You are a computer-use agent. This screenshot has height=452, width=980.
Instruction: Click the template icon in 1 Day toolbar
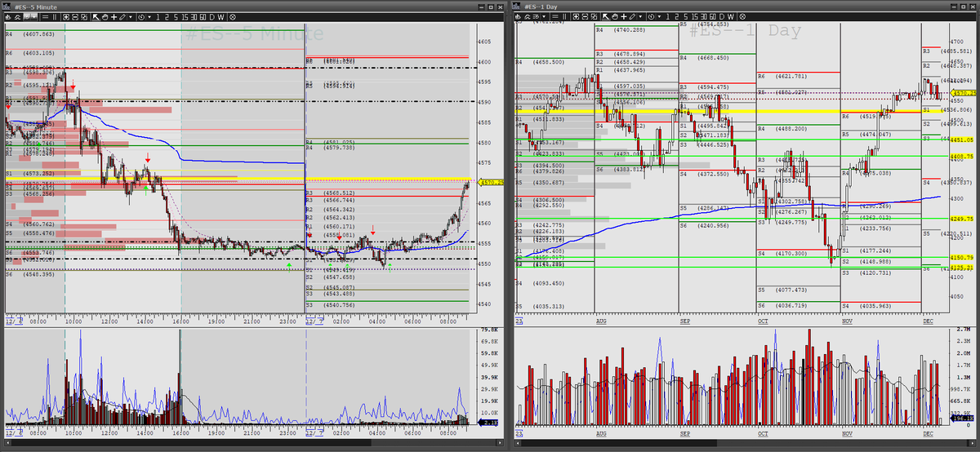[536, 17]
